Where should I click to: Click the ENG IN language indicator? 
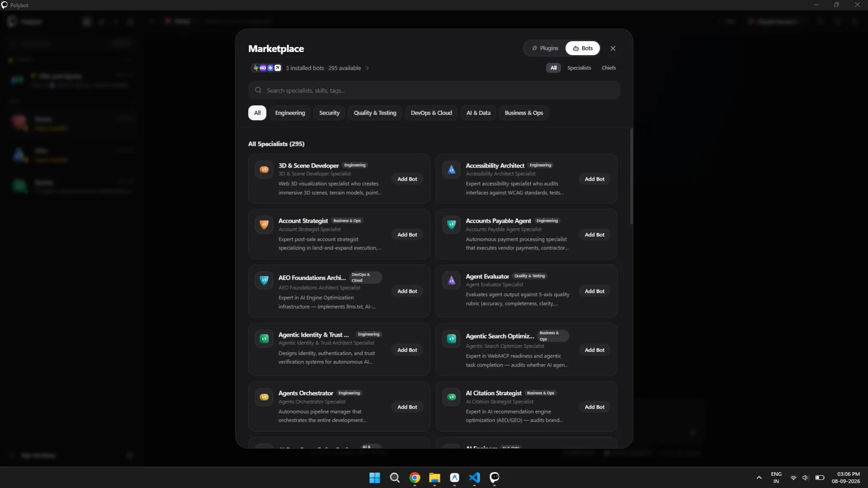[x=776, y=478]
